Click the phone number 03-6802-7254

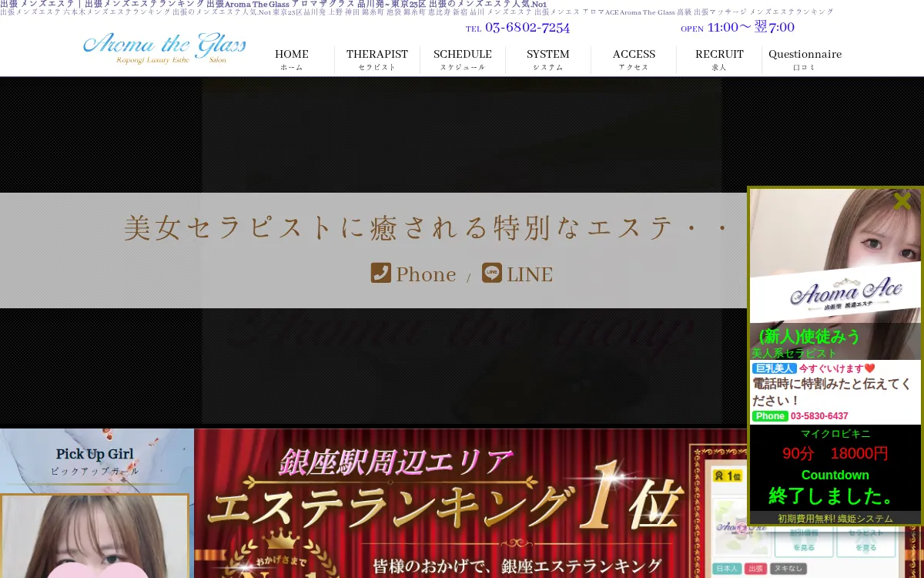click(527, 28)
